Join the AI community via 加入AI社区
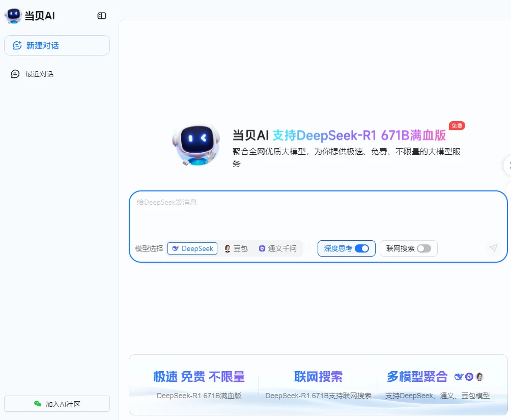 57,404
